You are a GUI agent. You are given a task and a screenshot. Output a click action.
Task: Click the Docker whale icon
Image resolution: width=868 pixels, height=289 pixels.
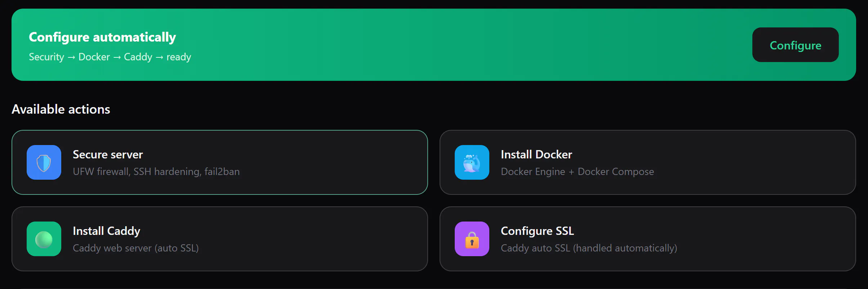472,162
